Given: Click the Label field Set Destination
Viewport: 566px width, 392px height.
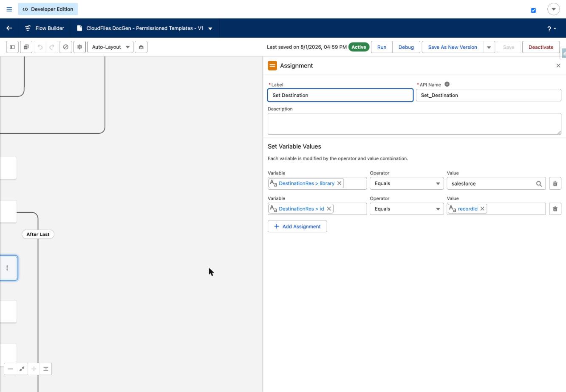Looking at the screenshot, I should coord(340,95).
